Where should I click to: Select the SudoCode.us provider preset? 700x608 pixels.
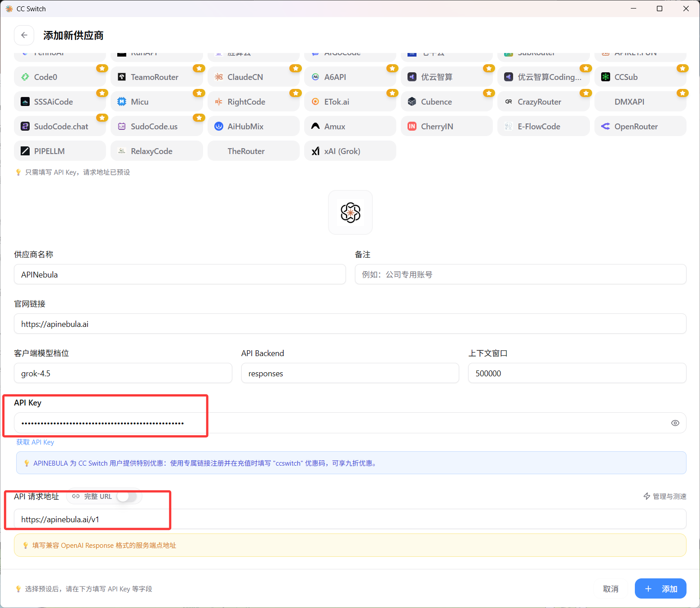click(156, 126)
